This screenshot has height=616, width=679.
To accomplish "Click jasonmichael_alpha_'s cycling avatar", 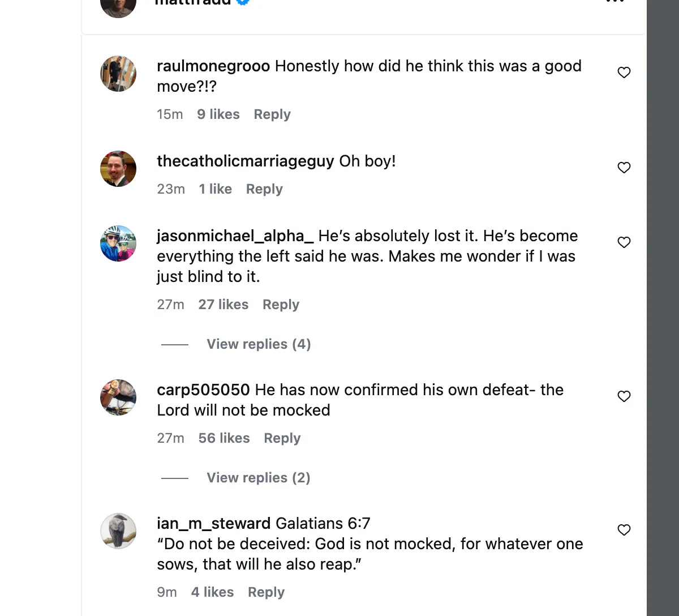I will [118, 243].
